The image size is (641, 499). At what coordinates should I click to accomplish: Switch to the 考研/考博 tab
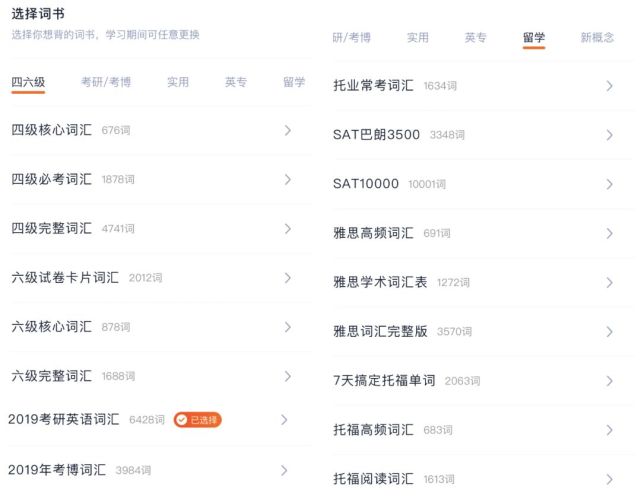105,82
